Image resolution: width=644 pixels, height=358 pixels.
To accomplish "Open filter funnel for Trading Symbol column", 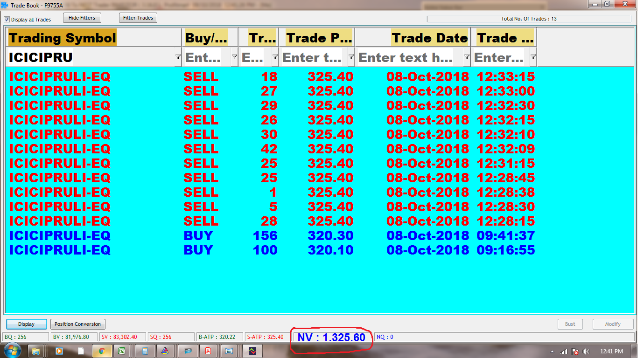I will (178, 57).
